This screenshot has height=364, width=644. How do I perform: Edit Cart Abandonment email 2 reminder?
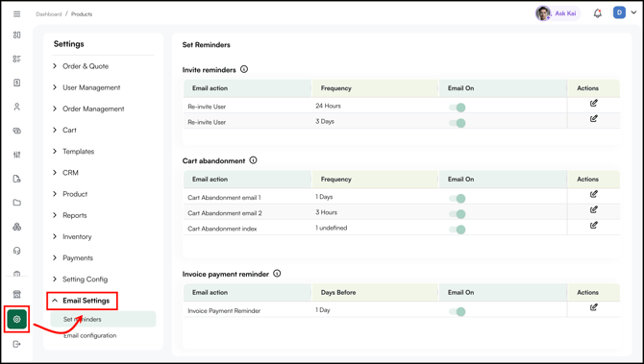(593, 209)
